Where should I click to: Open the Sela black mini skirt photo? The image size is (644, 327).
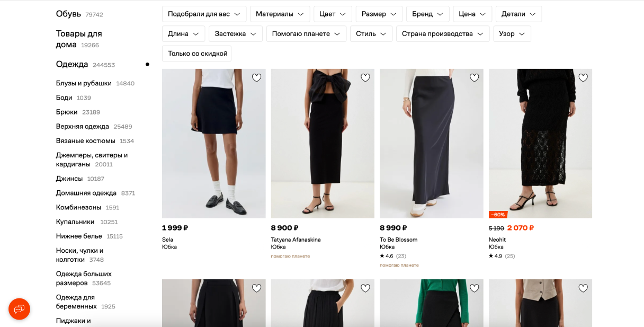(x=213, y=144)
